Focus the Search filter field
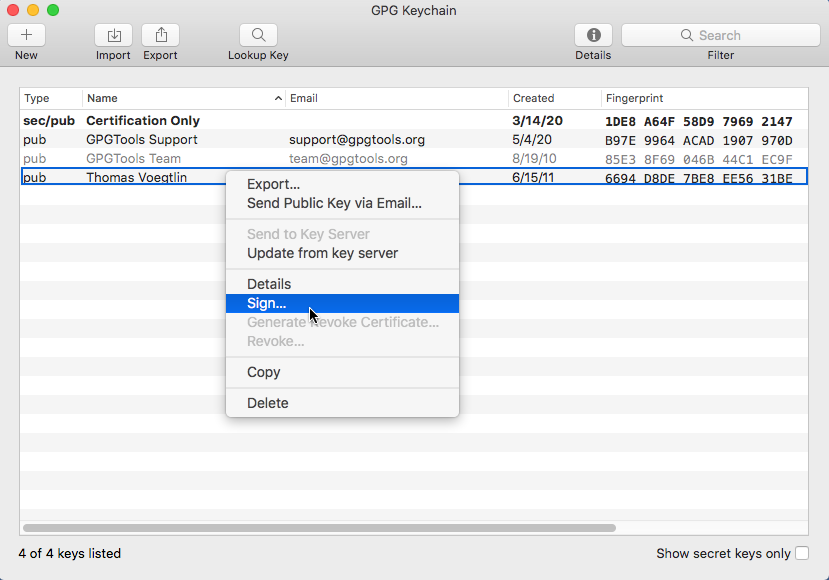 [x=721, y=35]
